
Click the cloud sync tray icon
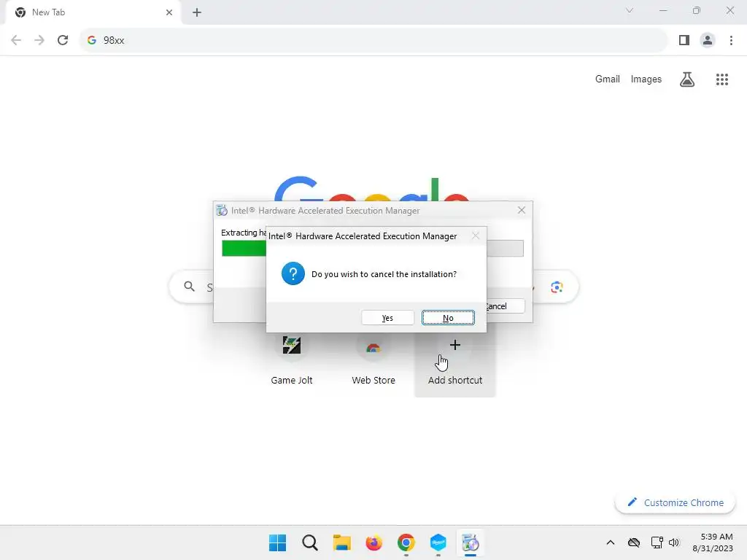[x=634, y=542]
